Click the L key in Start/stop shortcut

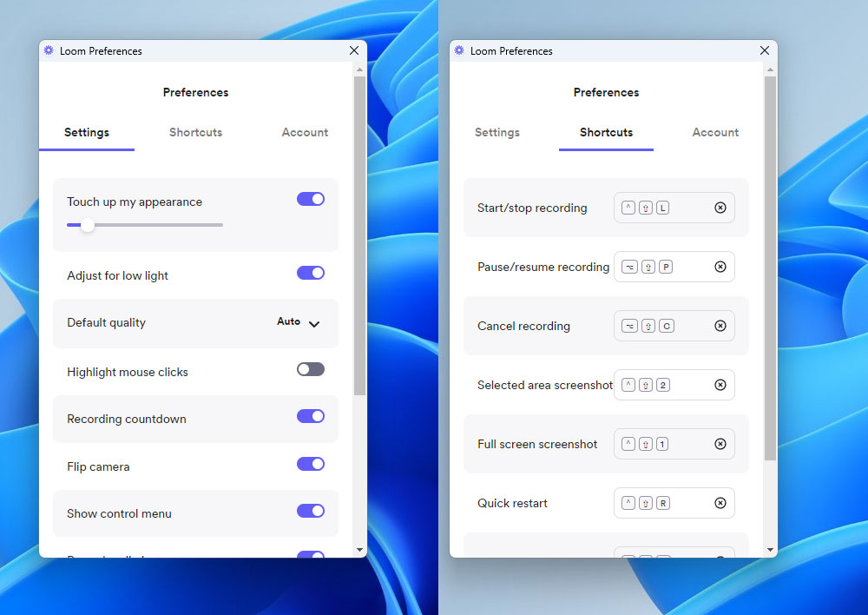(x=662, y=208)
